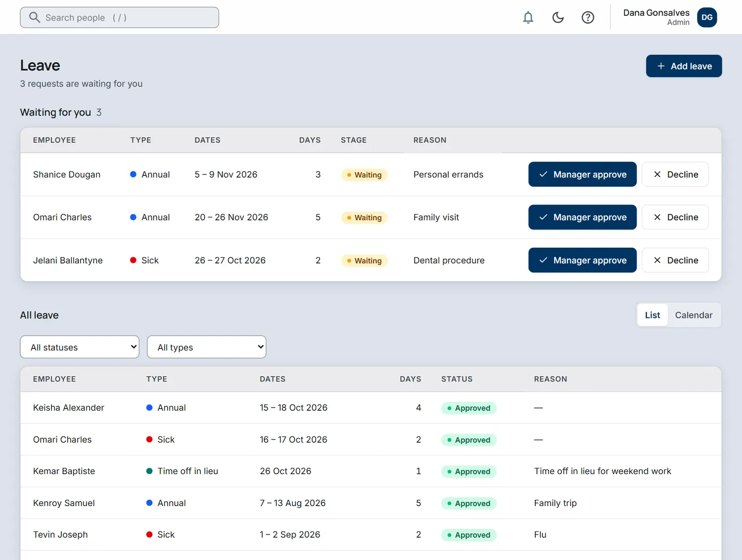Viewport: 742px width, 560px height.
Task: Click Tevin Joseph's name
Action: coord(60,534)
